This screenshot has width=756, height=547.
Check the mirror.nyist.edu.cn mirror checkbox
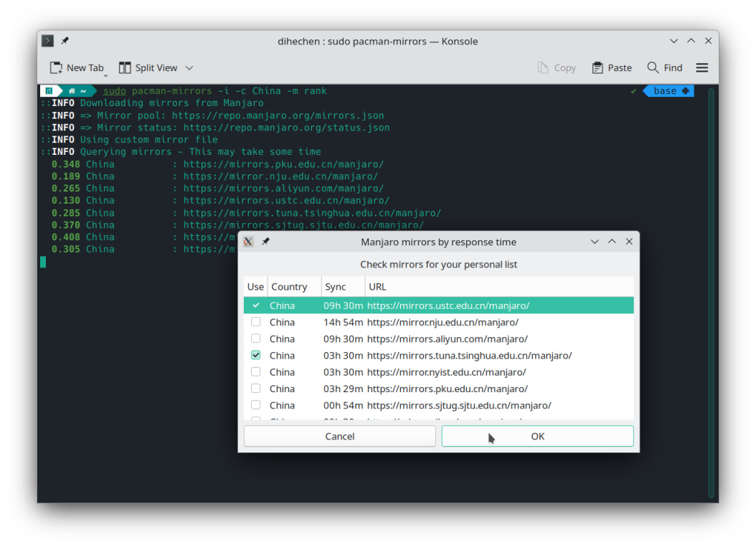[255, 371]
